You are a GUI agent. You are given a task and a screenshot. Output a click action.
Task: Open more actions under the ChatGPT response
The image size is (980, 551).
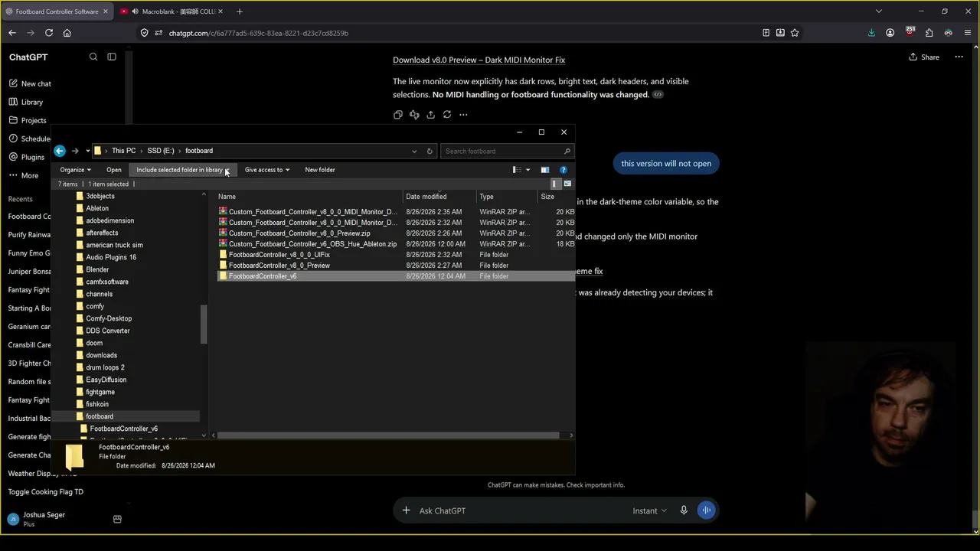coord(463,115)
